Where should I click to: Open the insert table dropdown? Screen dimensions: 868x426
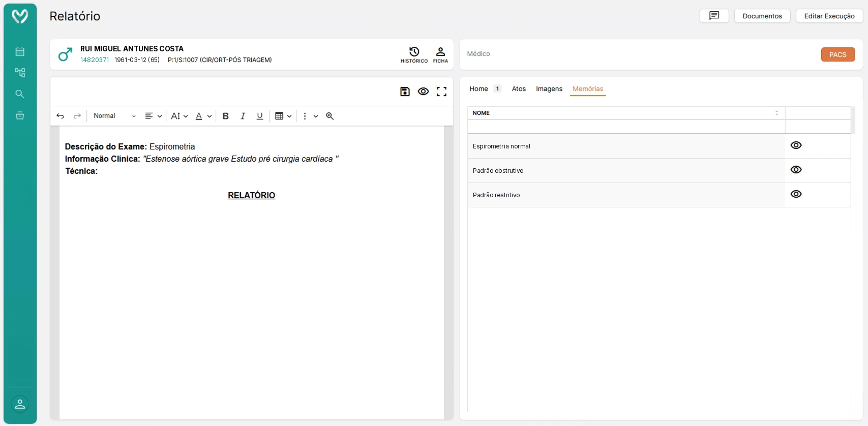(283, 116)
